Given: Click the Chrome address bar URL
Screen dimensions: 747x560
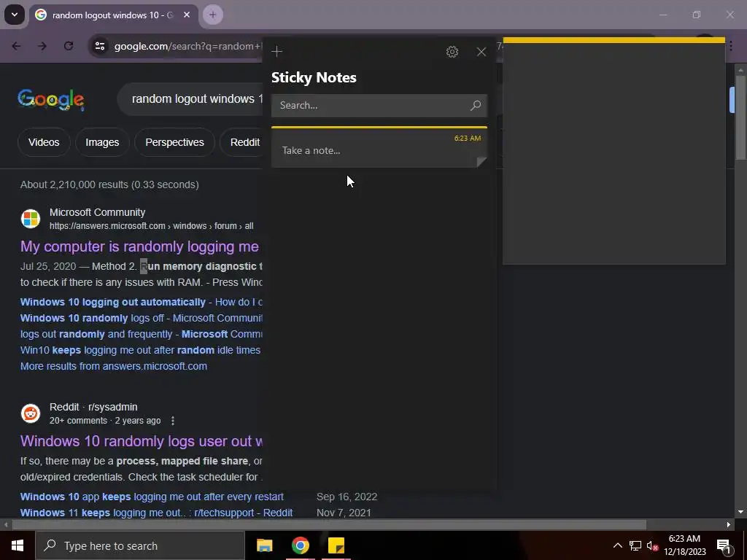Looking at the screenshot, I should (187, 46).
